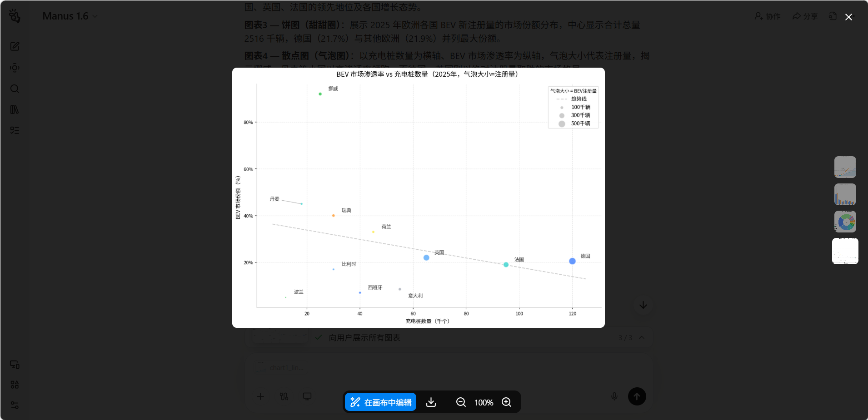Viewport: 868px width, 420px height.
Task: Zoom in the image preview
Action: click(x=506, y=402)
